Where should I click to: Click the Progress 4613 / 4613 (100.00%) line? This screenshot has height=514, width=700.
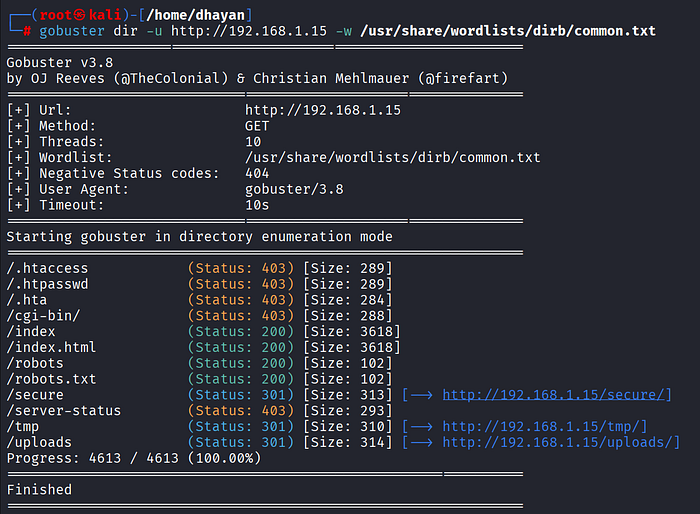tap(133, 458)
